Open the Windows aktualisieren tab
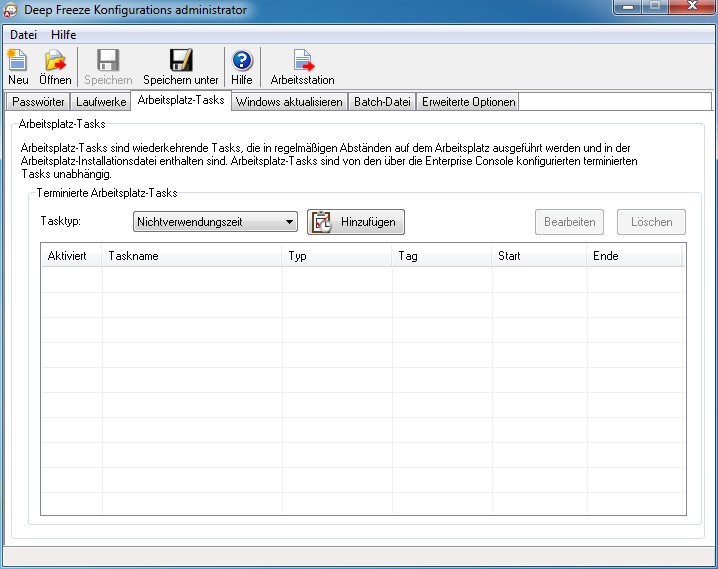The height and width of the screenshot is (569, 718). (x=289, y=102)
